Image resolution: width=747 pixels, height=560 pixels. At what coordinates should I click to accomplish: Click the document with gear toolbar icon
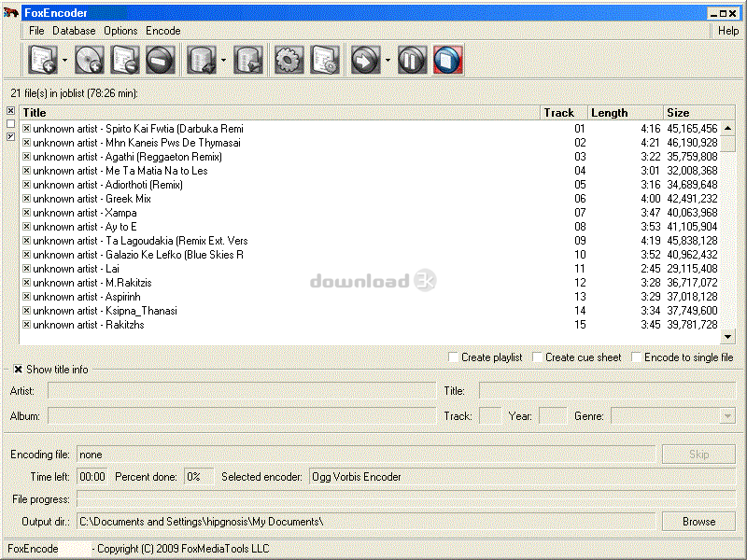[325, 60]
